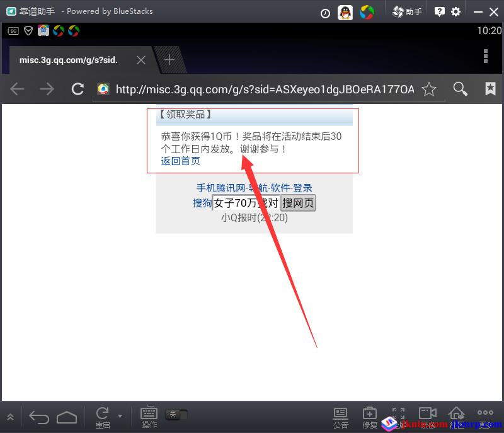Bookmark this page with the star icon

pyautogui.click(x=428, y=89)
